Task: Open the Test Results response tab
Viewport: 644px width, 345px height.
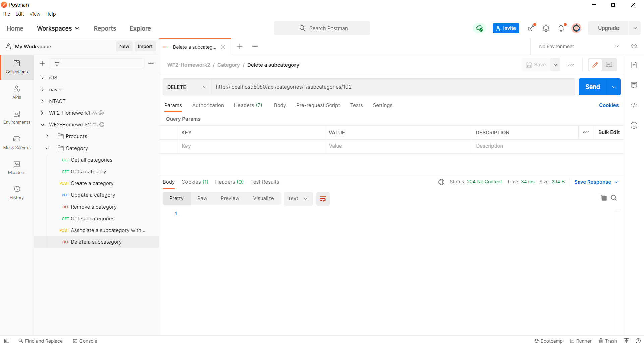Action: (x=265, y=182)
